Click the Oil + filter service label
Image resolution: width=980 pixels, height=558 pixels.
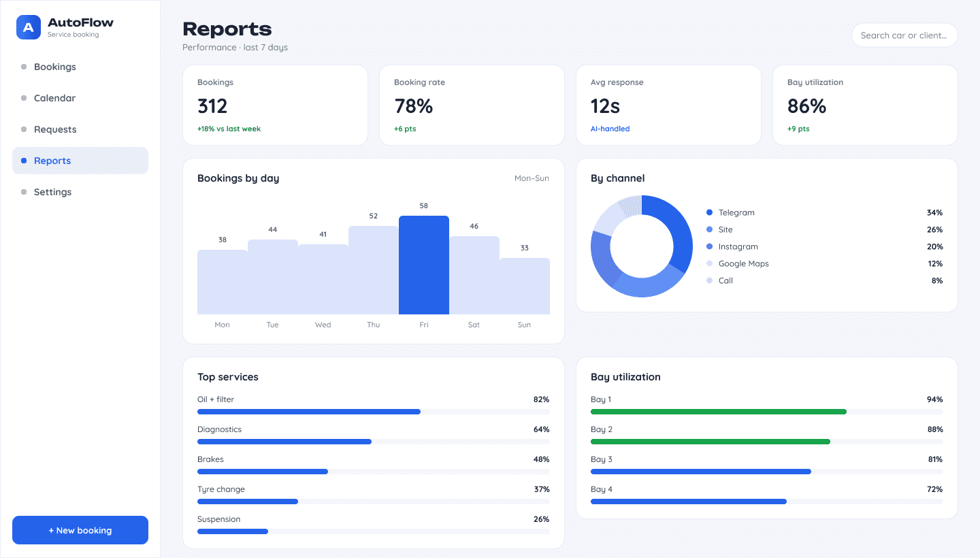click(x=216, y=399)
